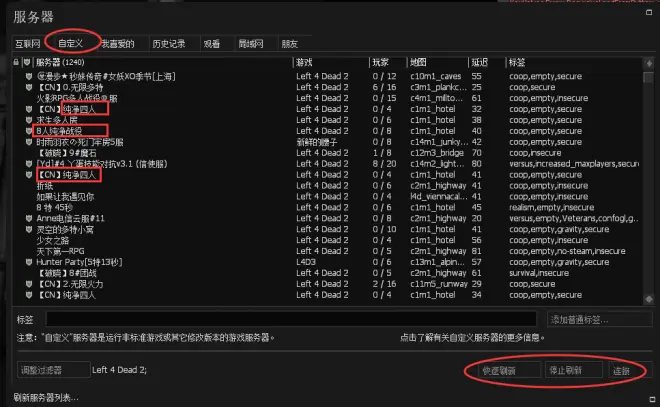
Task: Sort by the 玩家 column header
Action: click(381, 63)
